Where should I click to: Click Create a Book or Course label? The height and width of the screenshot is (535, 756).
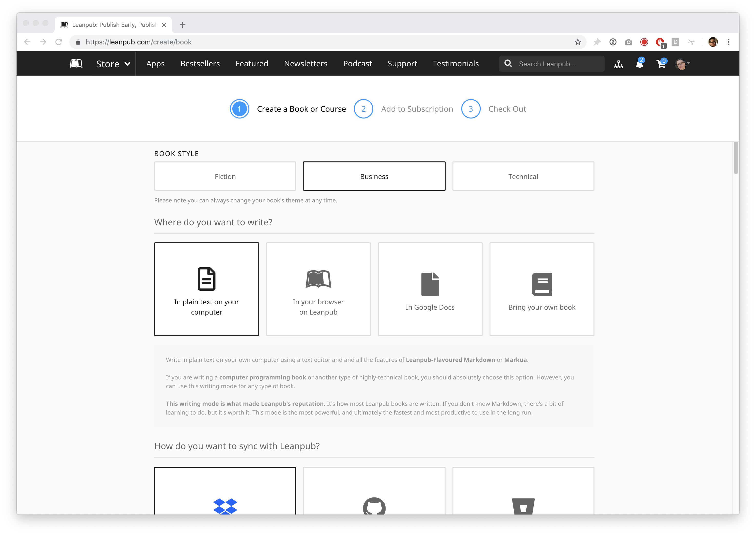pos(301,109)
